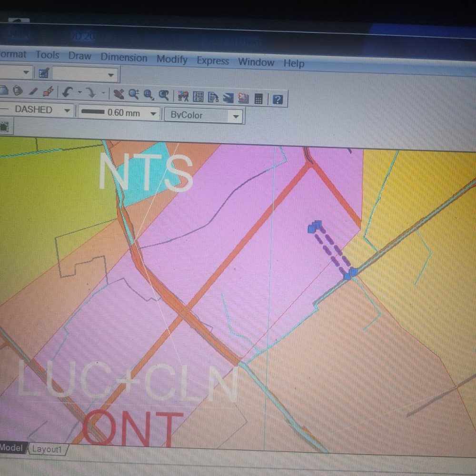This screenshot has width=476, height=476.
Task: Open the DesignCenter icon
Action: (198, 97)
